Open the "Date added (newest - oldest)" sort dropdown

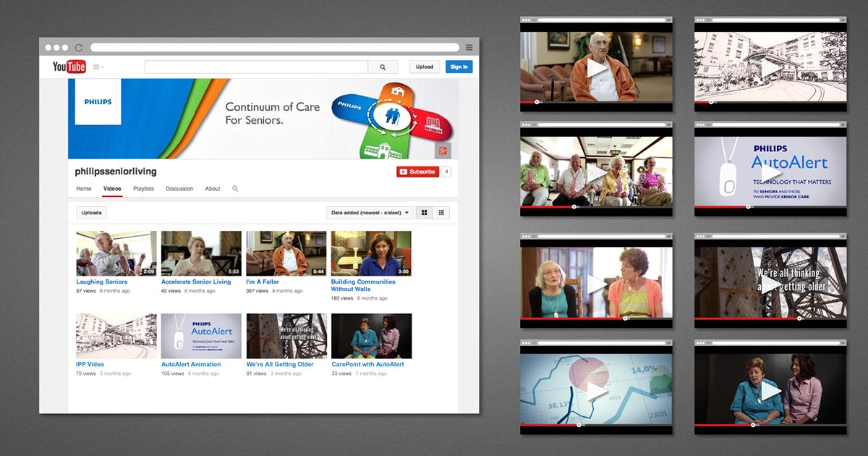370,213
